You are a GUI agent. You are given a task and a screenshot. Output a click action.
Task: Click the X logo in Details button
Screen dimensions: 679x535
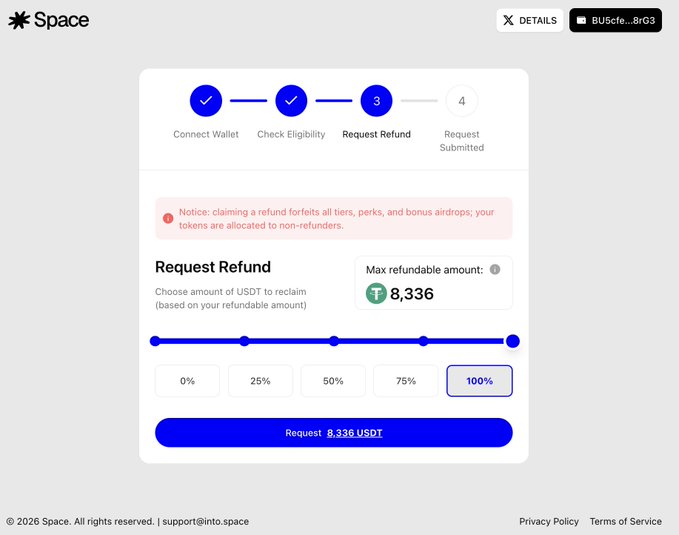click(509, 20)
